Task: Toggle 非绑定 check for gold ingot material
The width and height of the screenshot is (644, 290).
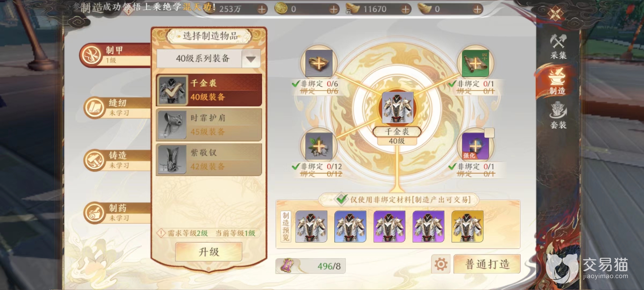Action: point(296,84)
